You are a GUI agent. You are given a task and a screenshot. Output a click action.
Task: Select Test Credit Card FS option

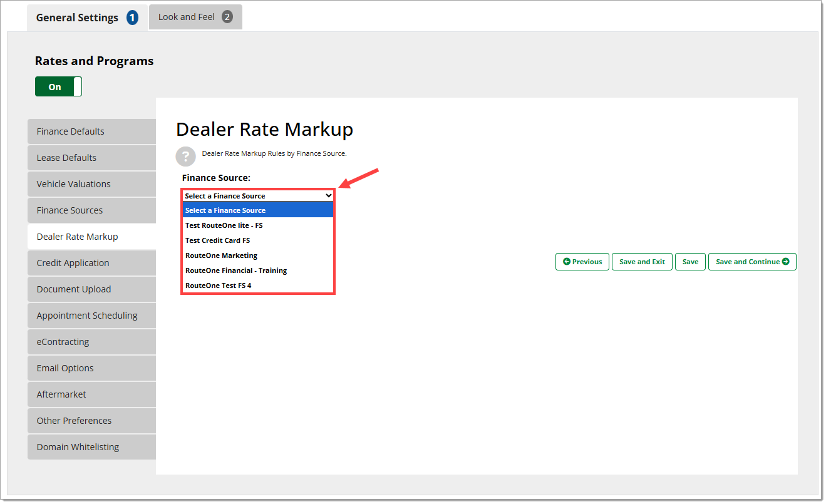coord(218,240)
